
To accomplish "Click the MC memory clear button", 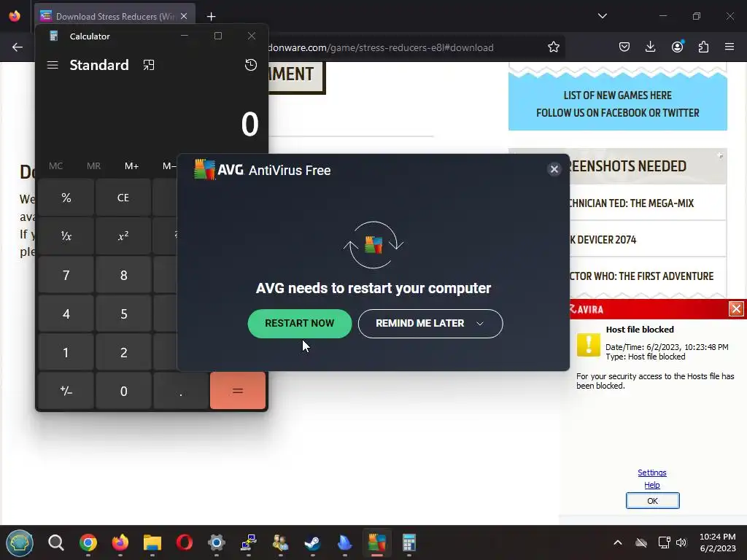I will 55,166.
